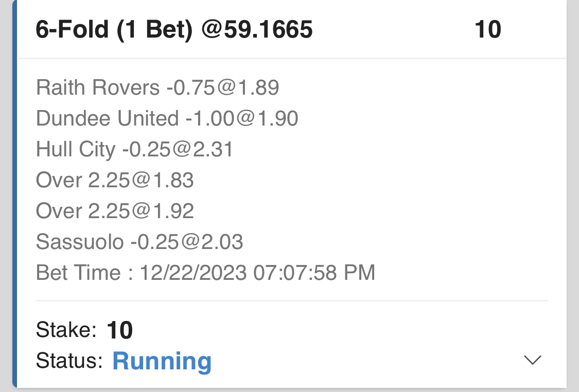Click the "(1 Bet)" text in header
The image size is (579, 392).
154,30
